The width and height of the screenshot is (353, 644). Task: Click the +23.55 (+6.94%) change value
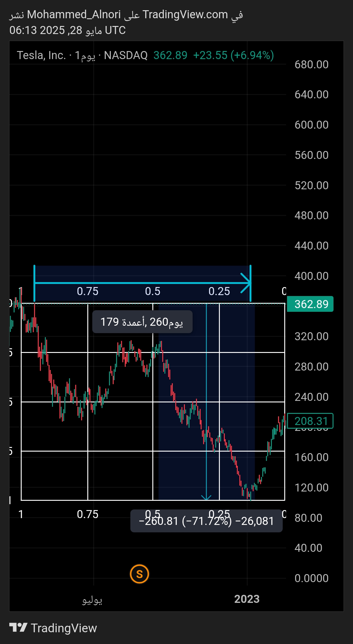coord(233,55)
